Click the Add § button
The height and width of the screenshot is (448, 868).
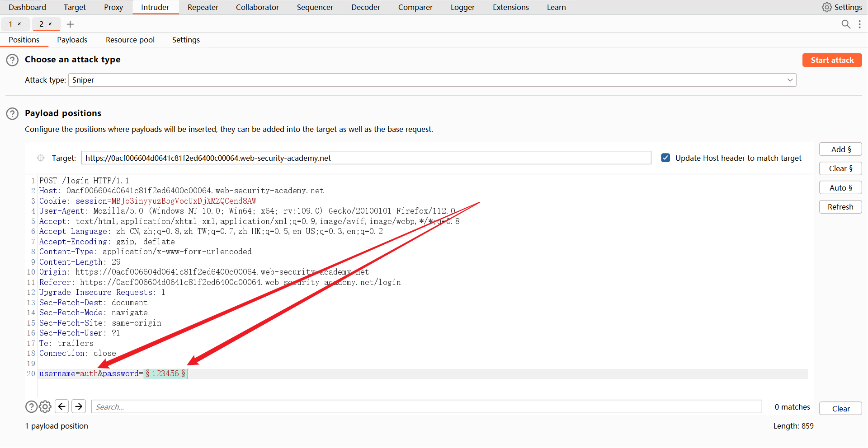click(840, 149)
